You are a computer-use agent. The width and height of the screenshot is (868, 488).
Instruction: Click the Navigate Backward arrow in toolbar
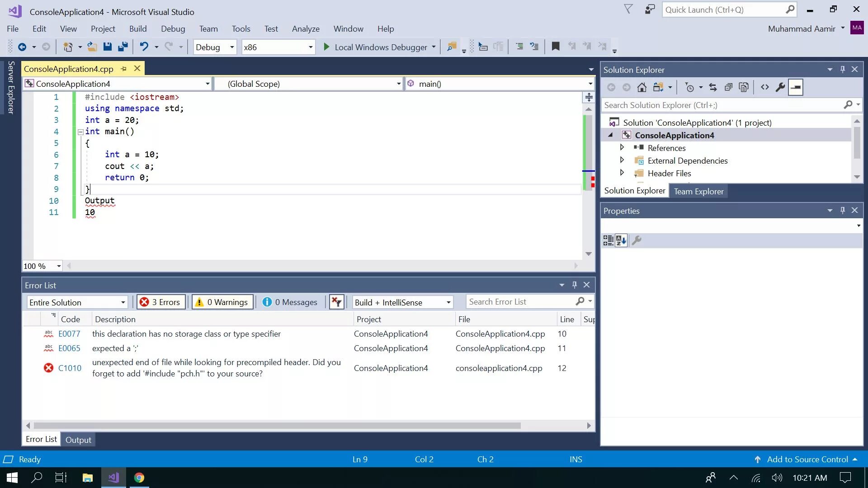tap(22, 47)
